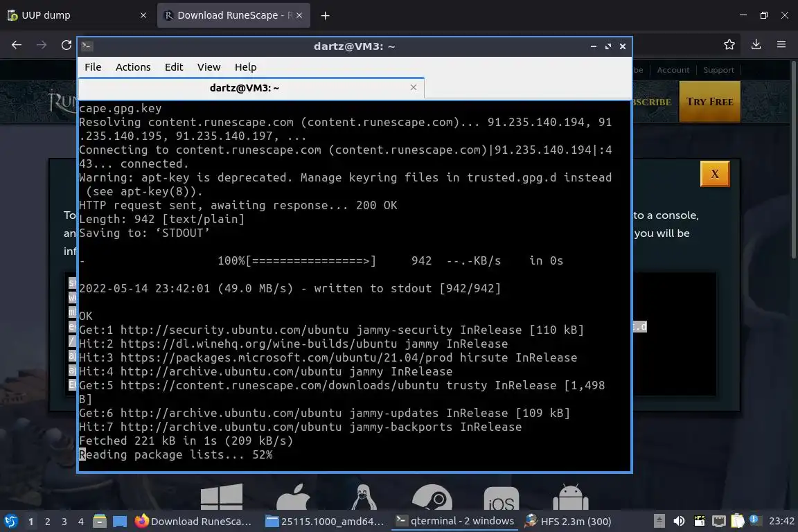The image size is (798, 532).
Task: Click the removable media eject tray icon
Action: [x=659, y=521]
